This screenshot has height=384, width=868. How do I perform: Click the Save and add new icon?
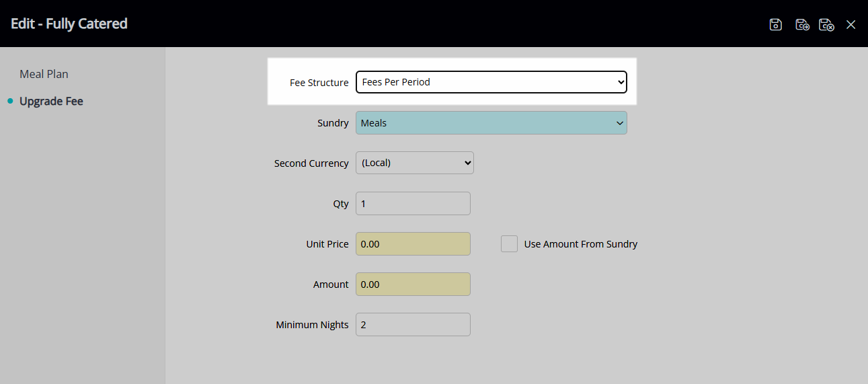(x=801, y=25)
